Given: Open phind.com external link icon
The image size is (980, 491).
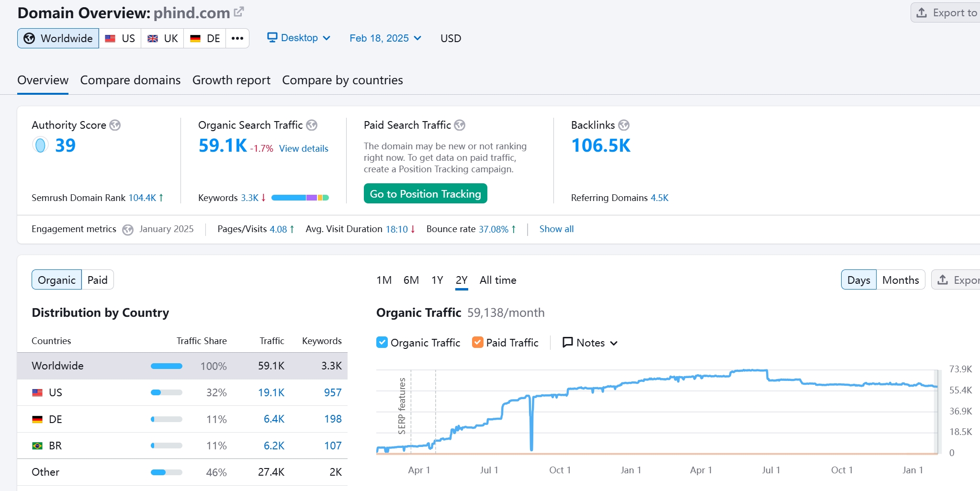Looking at the screenshot, I should 239,12.
